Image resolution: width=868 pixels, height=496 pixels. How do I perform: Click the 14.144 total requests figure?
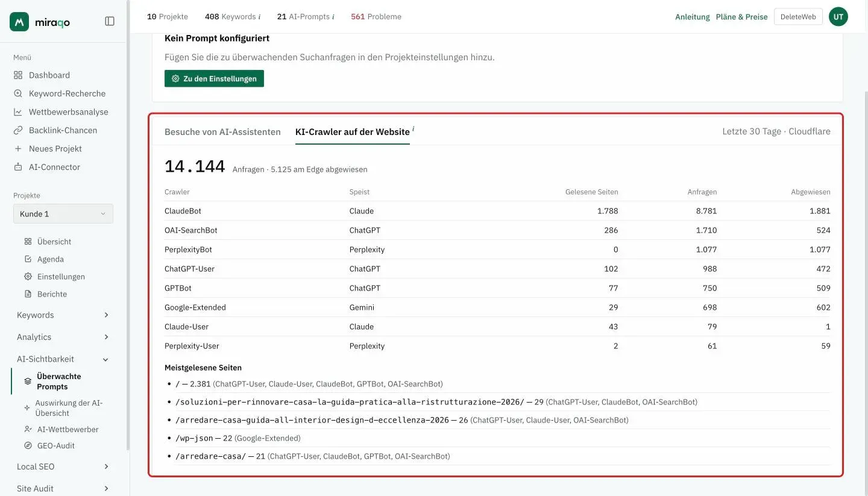coord(195,167)
